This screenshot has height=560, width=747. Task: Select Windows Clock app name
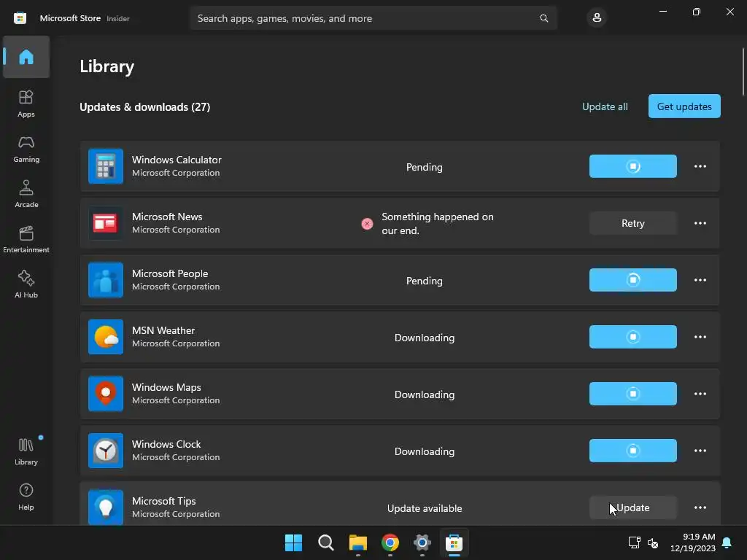[x=166, y=444]
